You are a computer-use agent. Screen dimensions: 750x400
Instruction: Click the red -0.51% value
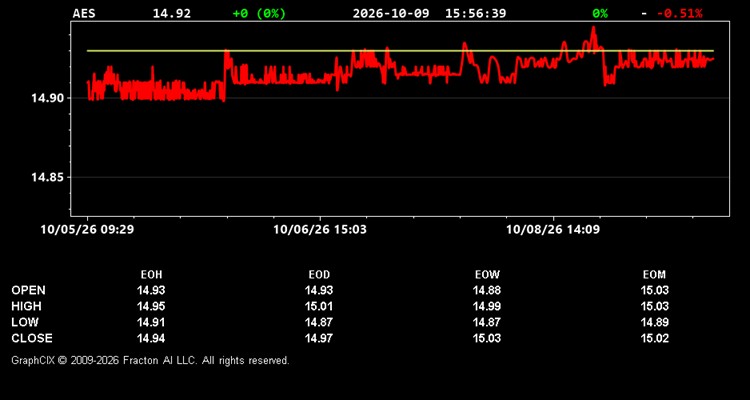point(680,13)
